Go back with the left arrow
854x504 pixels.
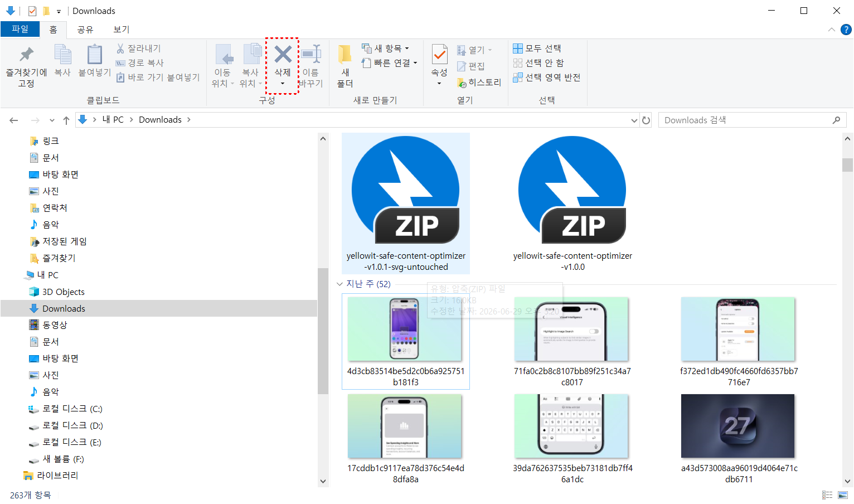14,120
